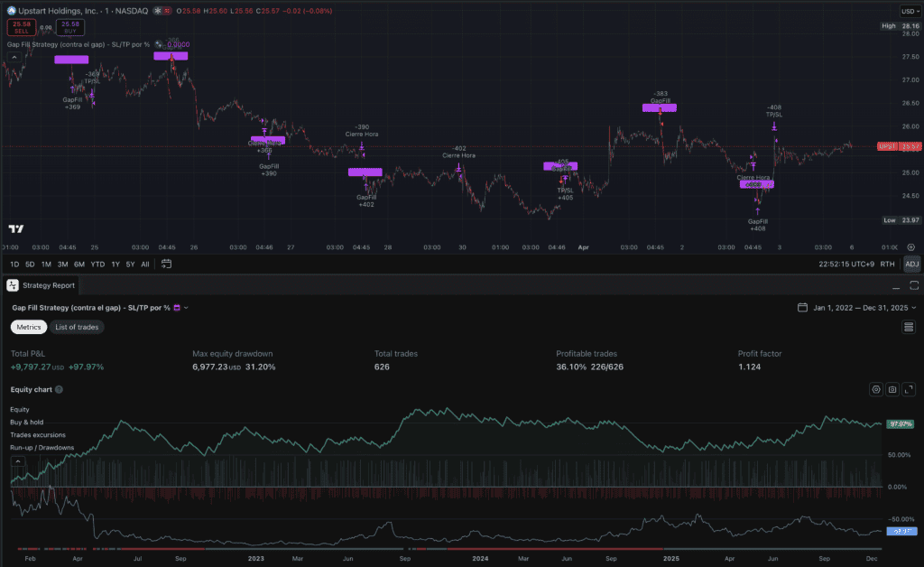Open time axis settings gear icon
The width and height of the screenshot is (924, 567).
click(911, 247)
